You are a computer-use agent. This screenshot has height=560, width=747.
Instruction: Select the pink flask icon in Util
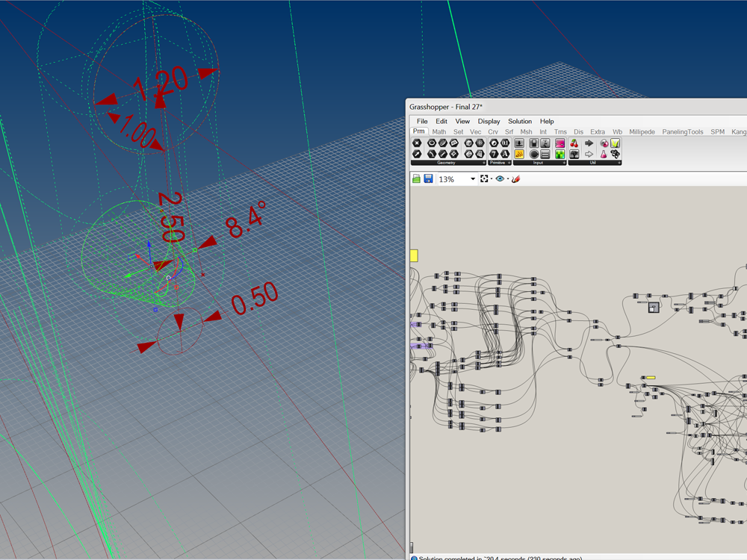pyautogui.click(x=604, y=154)
